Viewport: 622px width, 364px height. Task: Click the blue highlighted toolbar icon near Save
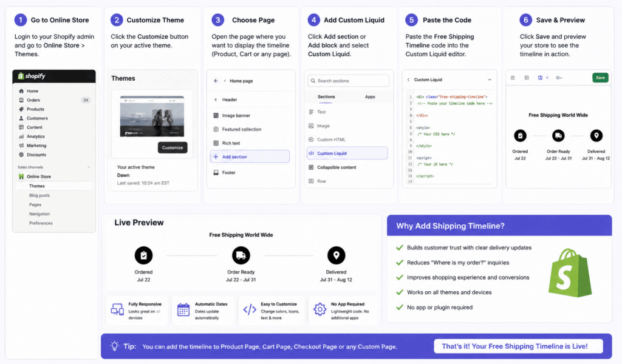point(540,78)
